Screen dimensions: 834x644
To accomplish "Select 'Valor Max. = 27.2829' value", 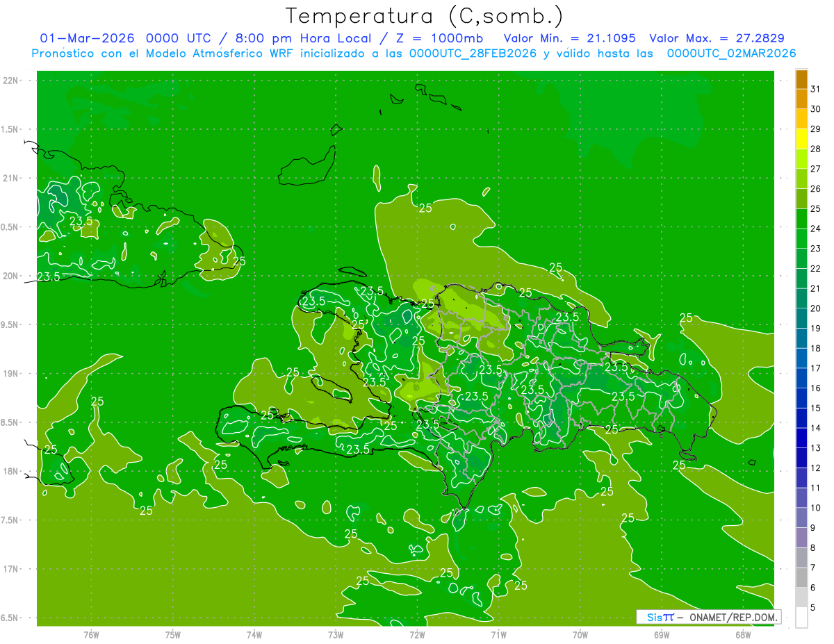I will click(717, 38).
